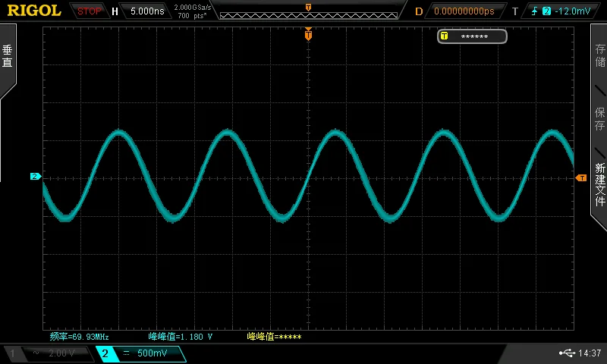Image resolution: width=607 pixels, height=364 pixels.
Task: Click the trigger counter box with asterisks
Action: point(472,36)
